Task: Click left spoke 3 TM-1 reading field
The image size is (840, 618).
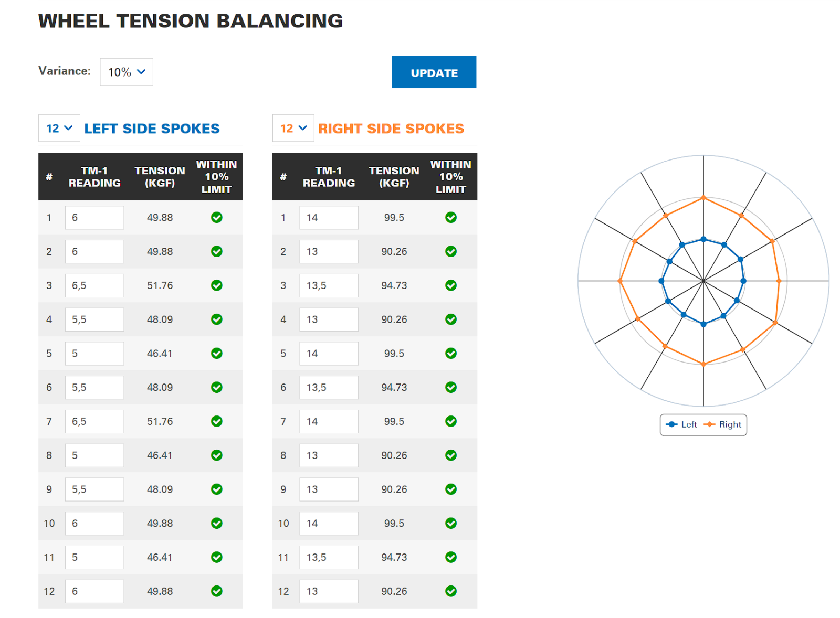Action: click(x=94, y=286)
